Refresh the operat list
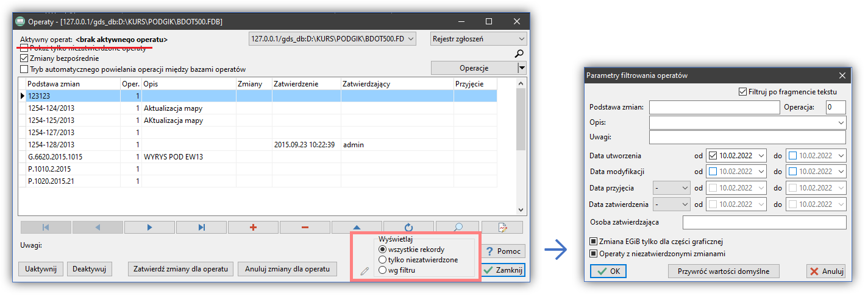The image size is (868, 297). (408, 228)
